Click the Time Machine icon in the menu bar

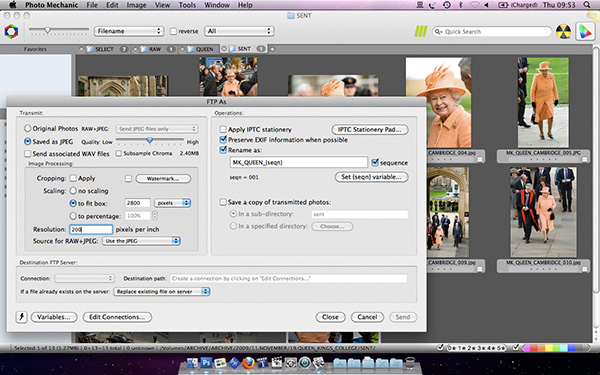click(447, 5)
